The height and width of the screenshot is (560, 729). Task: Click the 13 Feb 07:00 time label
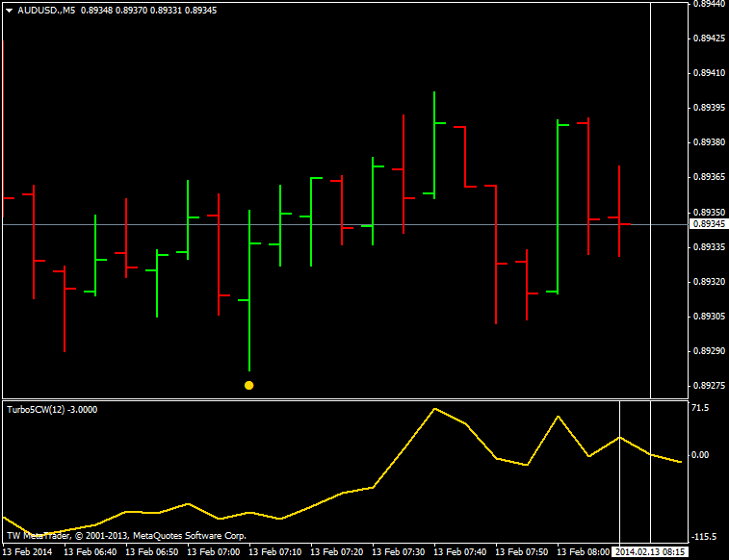[214, 552]
